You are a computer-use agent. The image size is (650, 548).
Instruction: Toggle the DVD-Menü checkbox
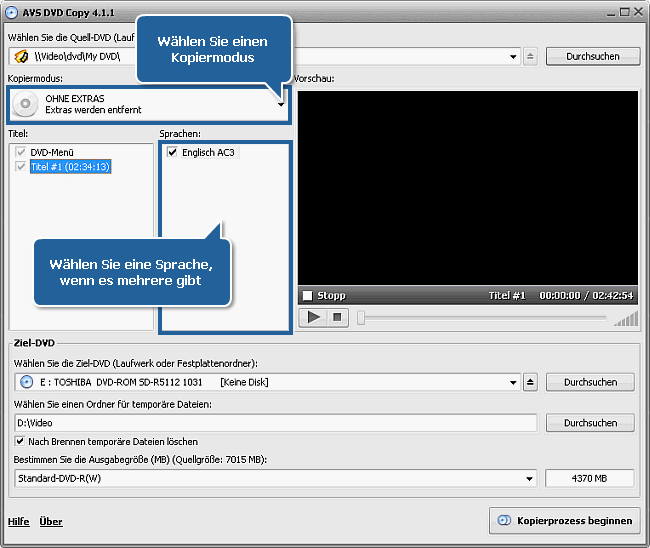click(20, 152)
